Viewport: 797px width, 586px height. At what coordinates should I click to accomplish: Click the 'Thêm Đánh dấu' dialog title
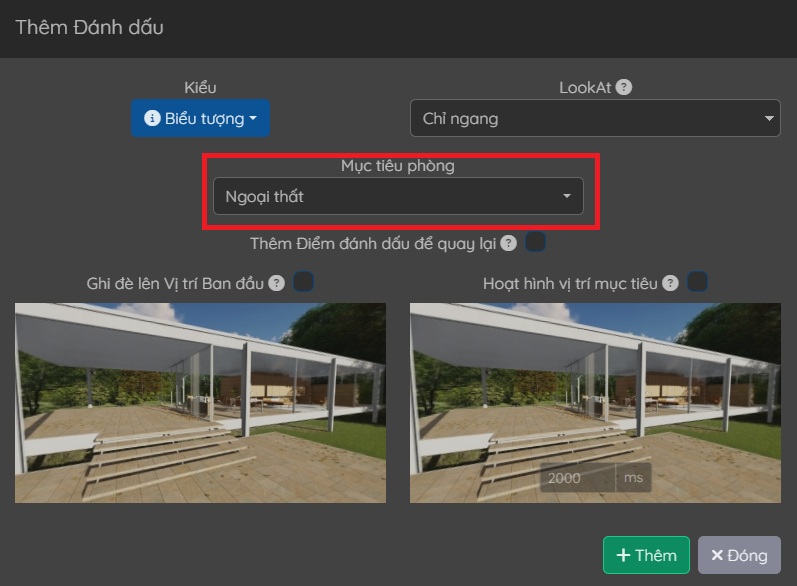pos(89,27)
